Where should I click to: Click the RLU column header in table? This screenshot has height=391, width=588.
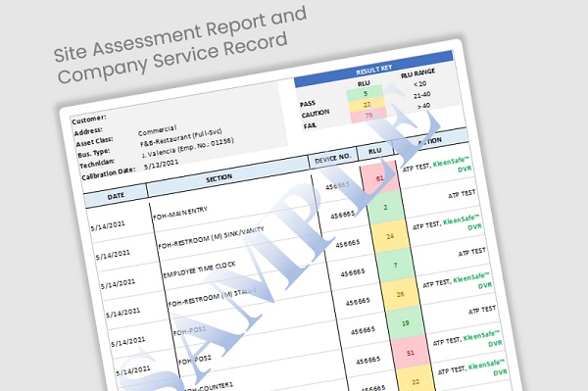pos(374,151)
